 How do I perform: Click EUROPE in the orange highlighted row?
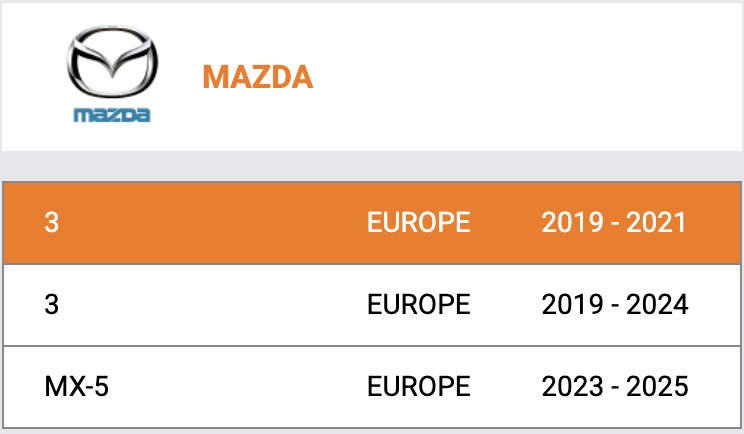tap(418, 222)
